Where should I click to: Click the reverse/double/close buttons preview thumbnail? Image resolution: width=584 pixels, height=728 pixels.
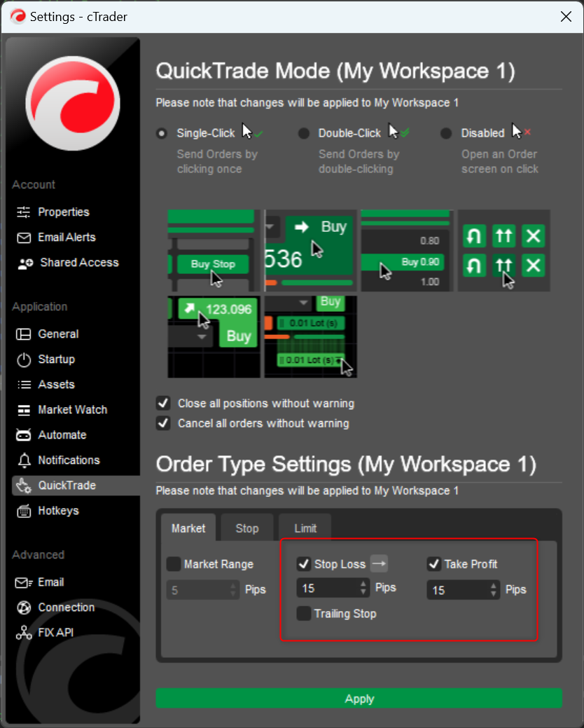coord(504,251)
